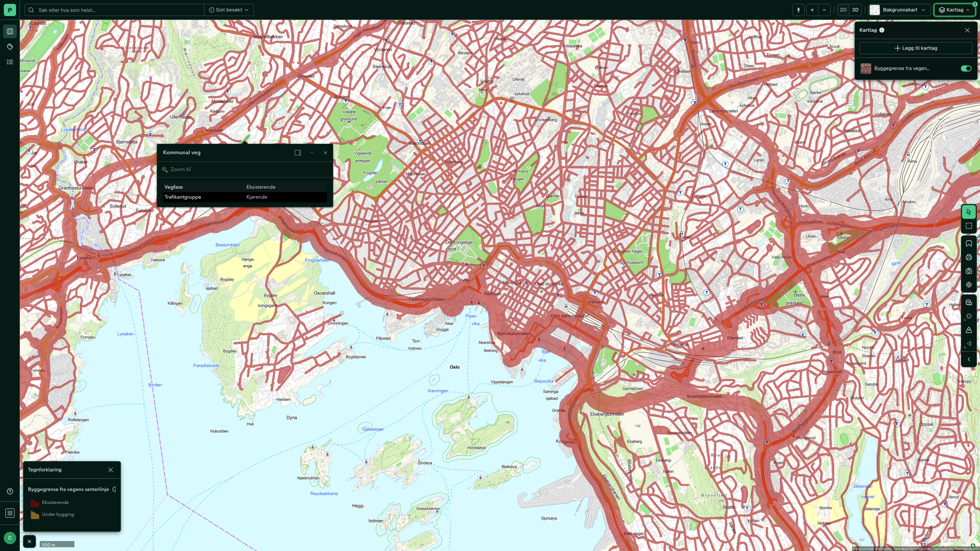This screenshot has height=551, width=980.
Task: Focus the Søk etter hva som helst field
Action: pos(115,10)
